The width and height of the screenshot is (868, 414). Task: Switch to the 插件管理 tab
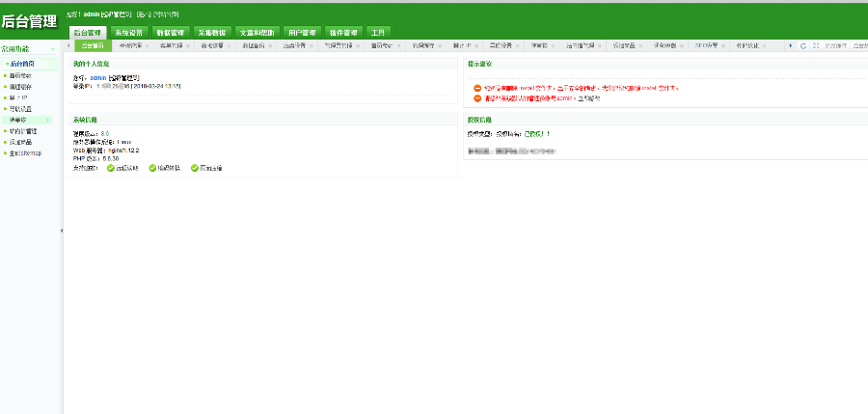pos(343,33)
